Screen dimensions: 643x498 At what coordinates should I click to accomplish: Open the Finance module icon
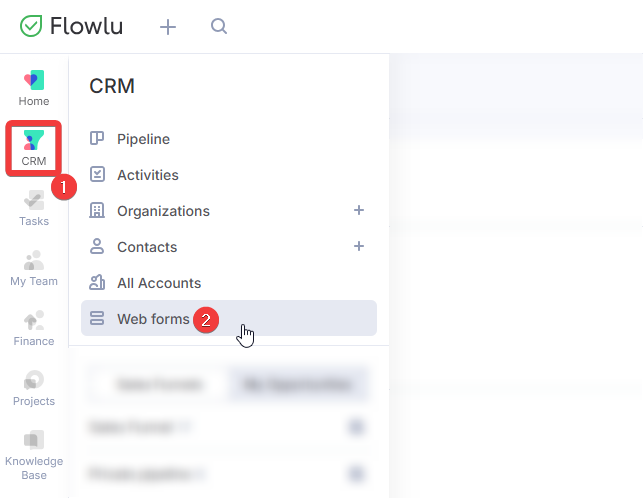[x=34, y=328]
